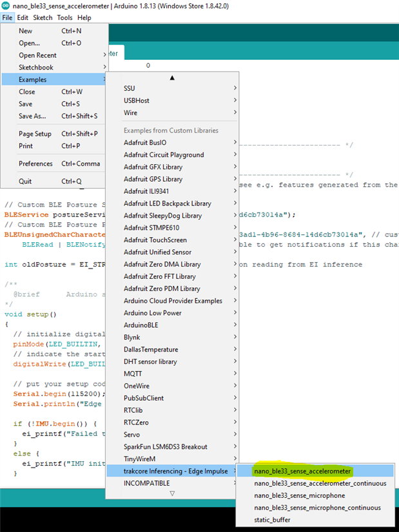Screen dimensions: 399x532
Task: Open the File menu
Action: tap(7, 17)
